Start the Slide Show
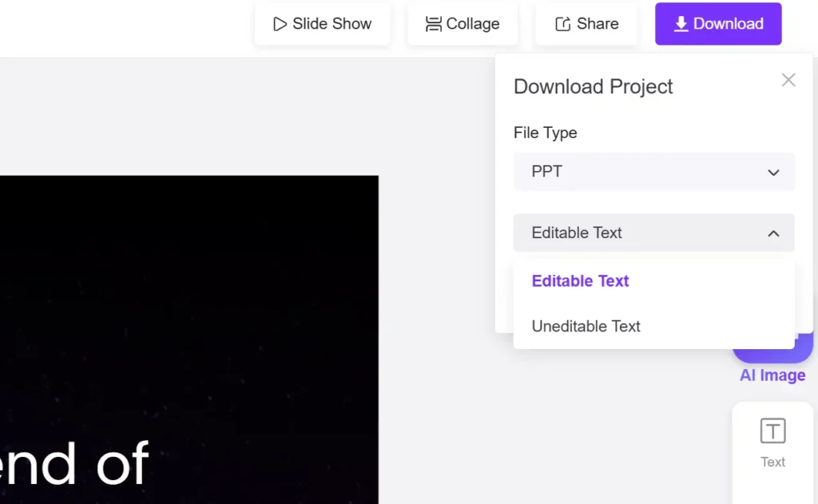The height and width of the screenshot is (504, 818). (x=322, y=24)
